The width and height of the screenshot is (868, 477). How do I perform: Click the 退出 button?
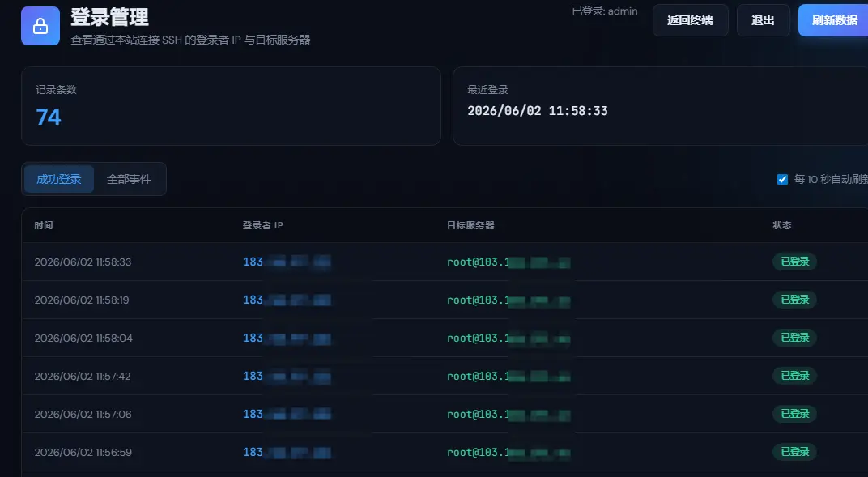[763, 20]
